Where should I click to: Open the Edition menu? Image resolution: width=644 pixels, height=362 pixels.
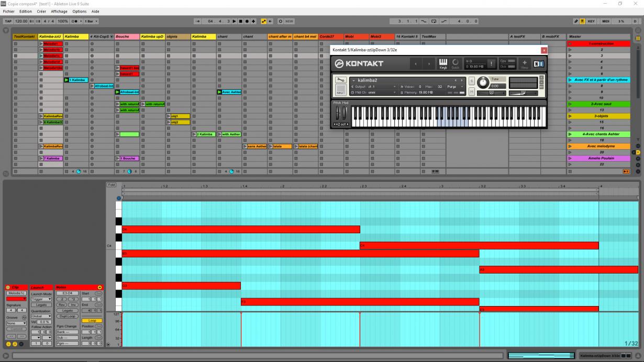tap(25, 11)
